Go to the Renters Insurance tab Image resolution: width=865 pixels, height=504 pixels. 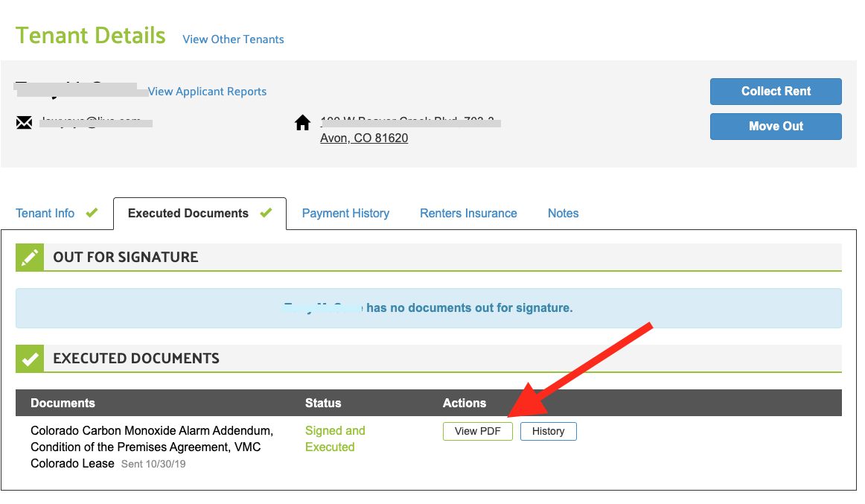(468, 213)
